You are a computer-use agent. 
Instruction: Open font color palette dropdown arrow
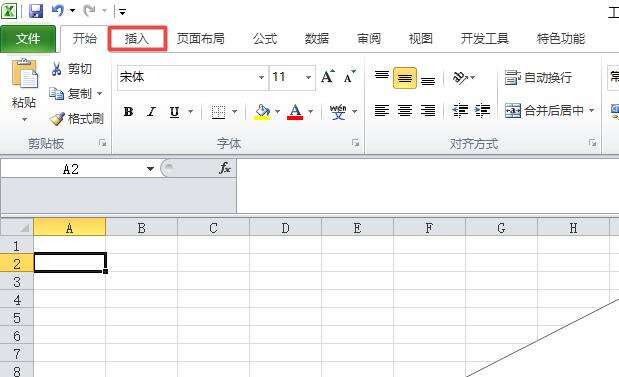coord(310,112)
